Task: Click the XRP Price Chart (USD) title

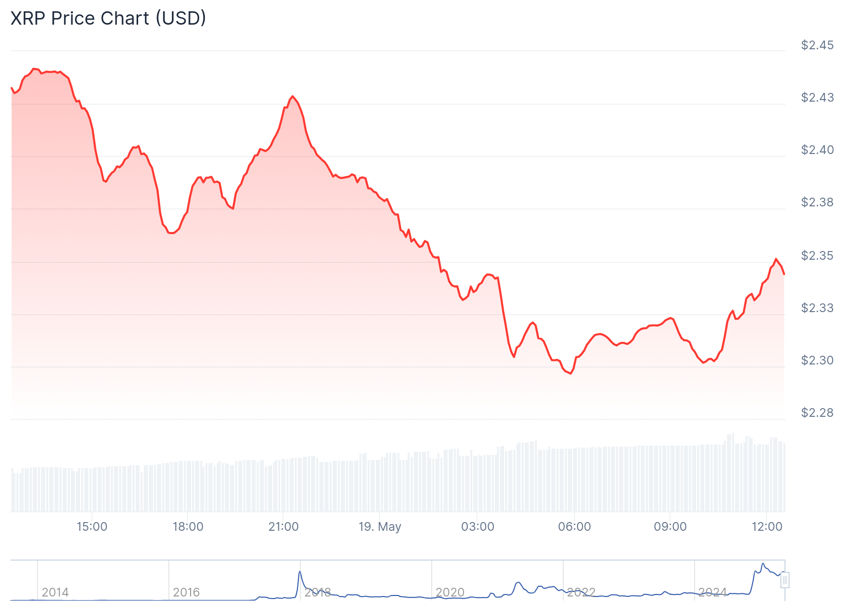Action: coord(108,18)
